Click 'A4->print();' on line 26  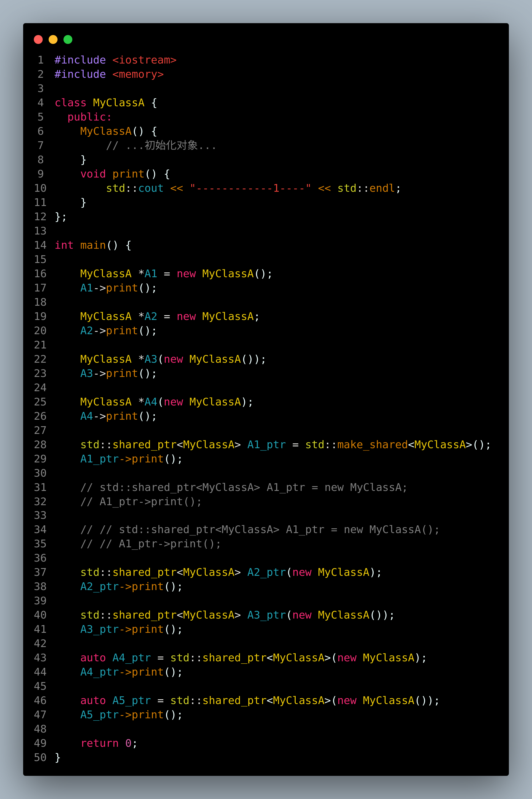coord(119,416)
